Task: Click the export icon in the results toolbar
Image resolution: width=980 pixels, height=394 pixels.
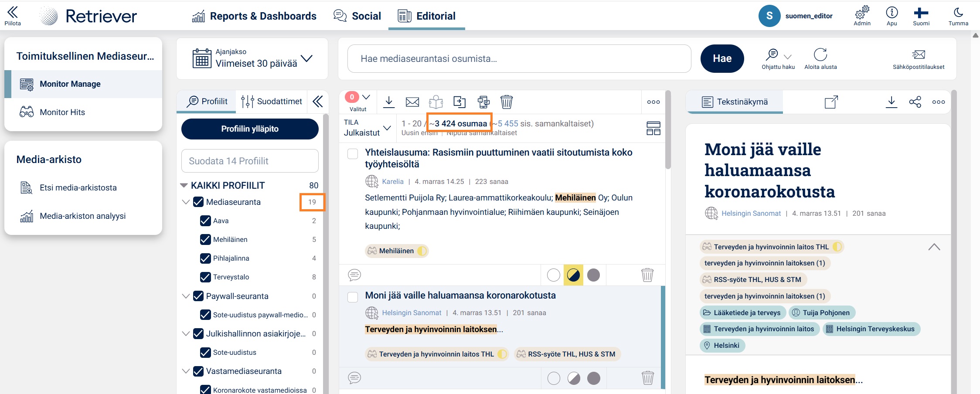Action: [459, 102]
